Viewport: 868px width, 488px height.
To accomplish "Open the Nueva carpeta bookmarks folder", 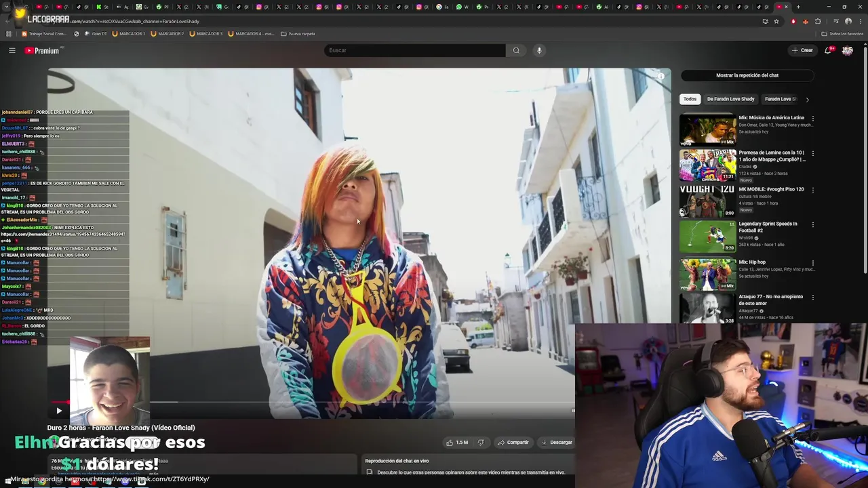I will [298, 33].
